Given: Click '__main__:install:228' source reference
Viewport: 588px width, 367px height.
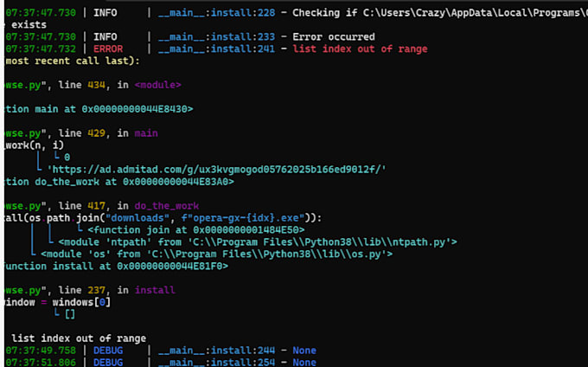Looking at the screenshot, I should (216, 13).
